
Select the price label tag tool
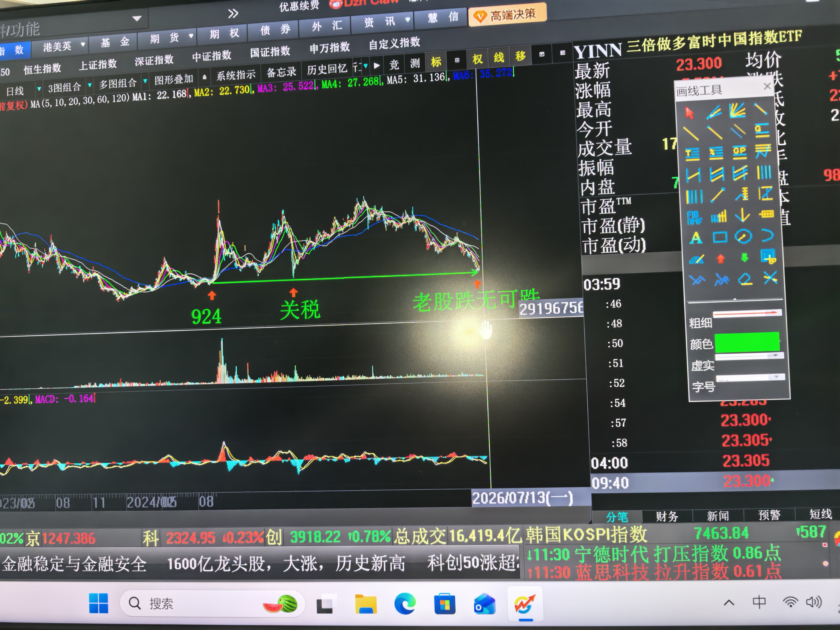pos(766,214)
